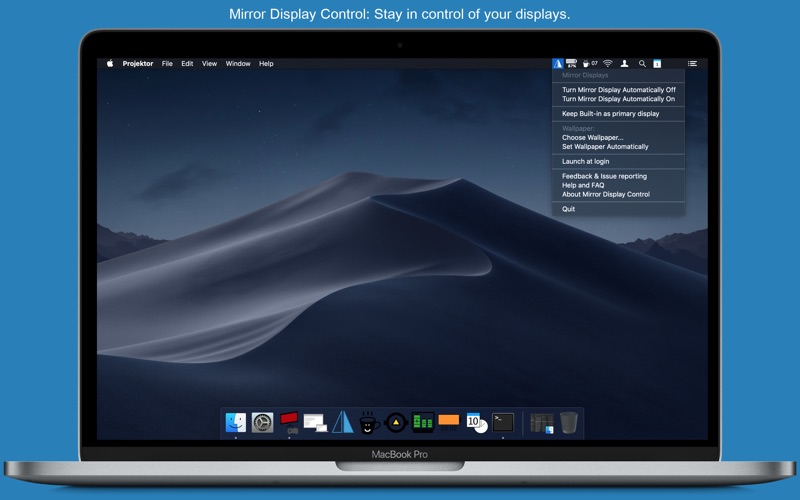Toggle Keep Built-in as primary display

tap(618, 114)
